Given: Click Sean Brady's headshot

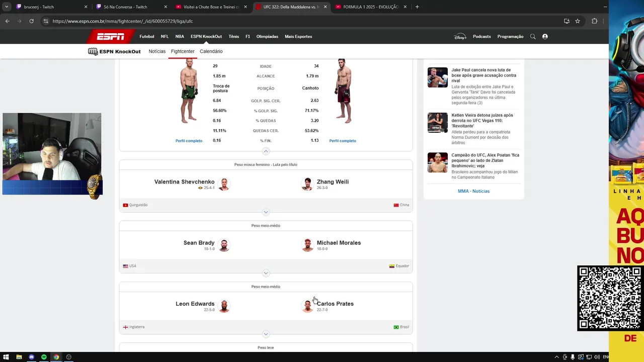Looking at the screenshot, I should tap(224, 245).
